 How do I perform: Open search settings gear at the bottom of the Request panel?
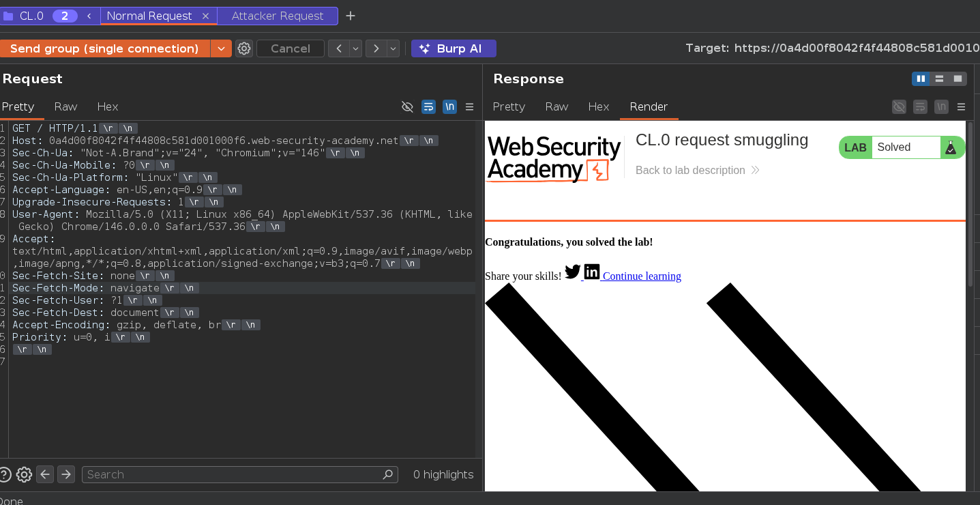click(x=24, y=474)
